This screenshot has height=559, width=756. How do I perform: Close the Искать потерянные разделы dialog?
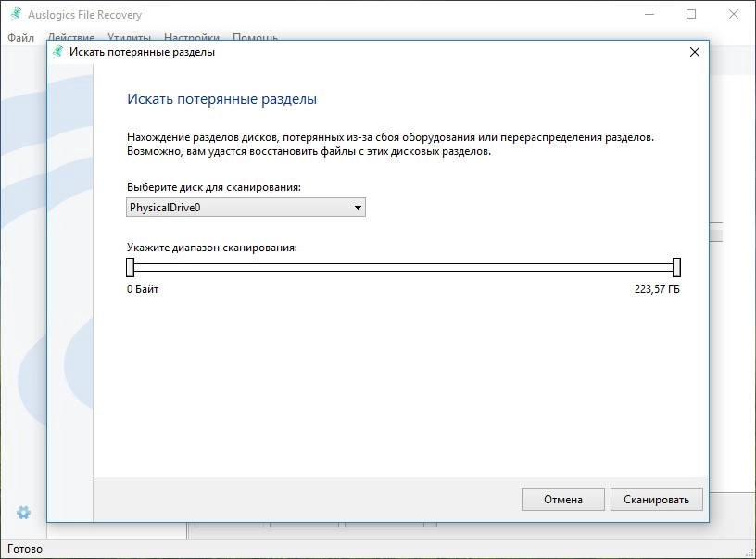pos(695,52)
